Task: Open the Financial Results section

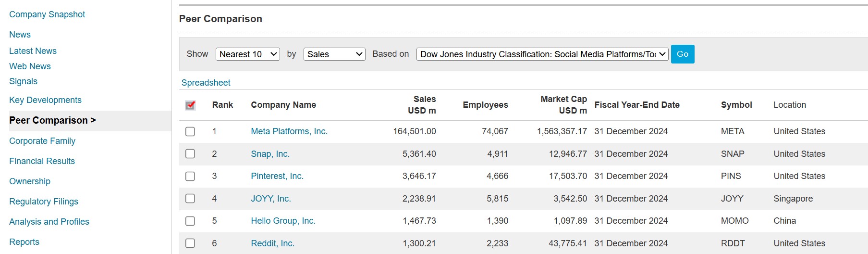Action: [x=42, y=161]
